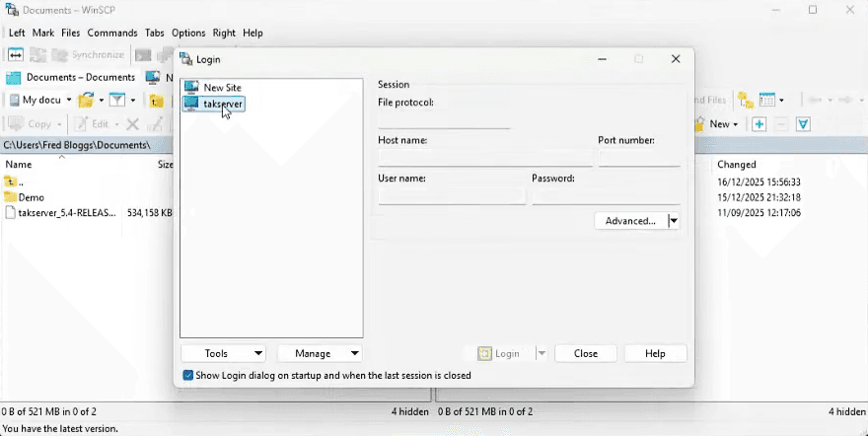Viewport: 868px width, 436px height.
Task: Click the Password input field
Action: pyautogui.click(x=606, y=196)
